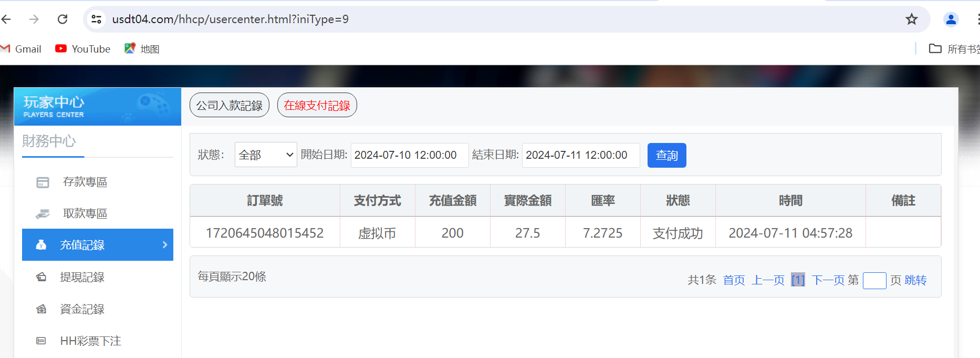Viewport: 980px width, 358px height.
Task: Click 下一页 next page link
Action: [828, 280]
